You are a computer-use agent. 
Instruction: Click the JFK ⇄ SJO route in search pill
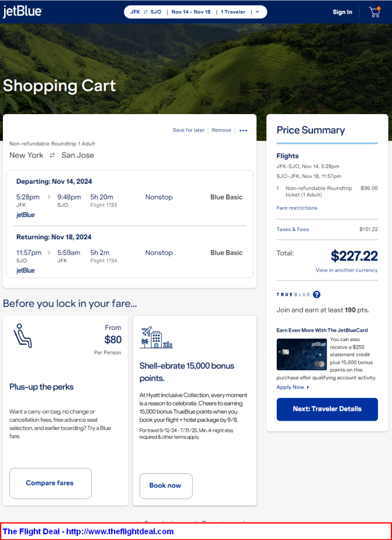[146, 12]
